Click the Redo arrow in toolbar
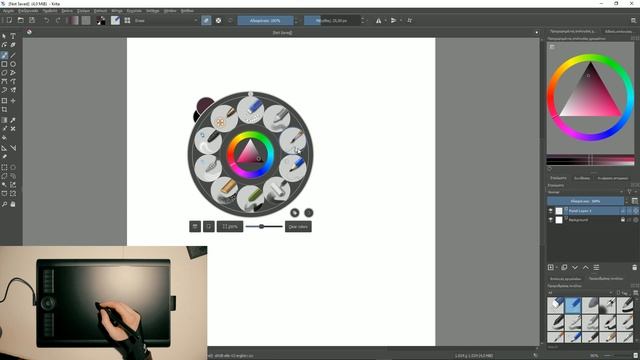 58,20
